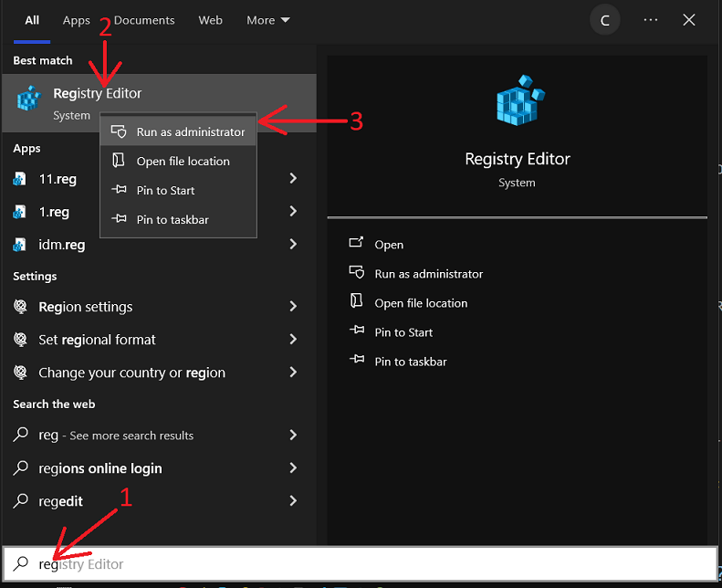Click the shield icon in preview pane Run as administrator
The width and height of the screenshot is (722, 588).
pos(356,272)
